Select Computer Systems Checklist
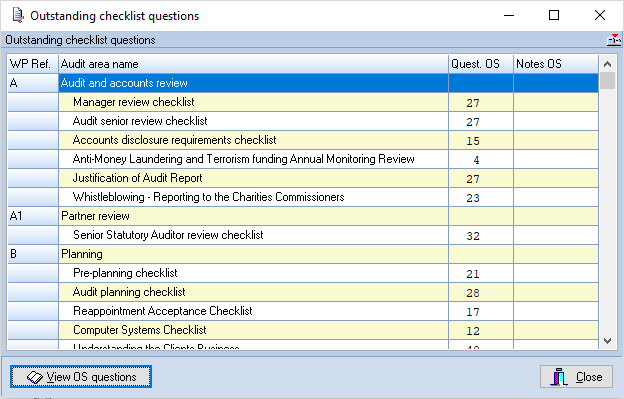The image size is (624, 399). [303, 330]
